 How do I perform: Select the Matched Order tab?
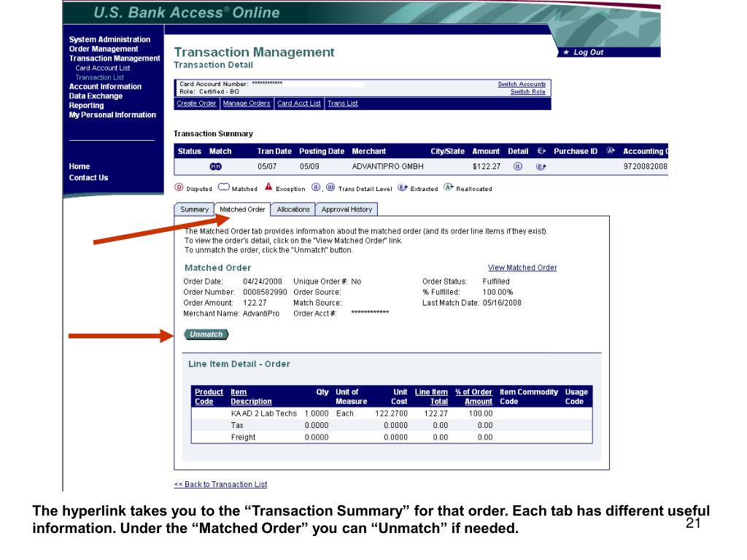(242, 209)
